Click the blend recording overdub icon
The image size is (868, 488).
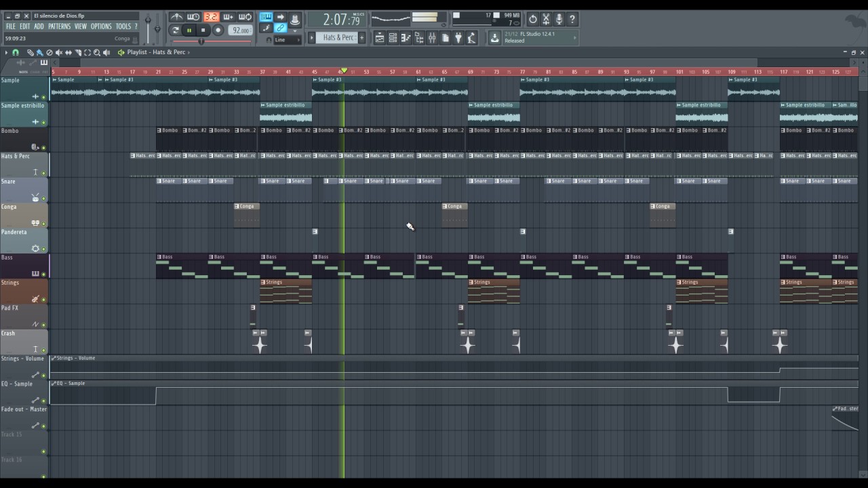point(229,17)
